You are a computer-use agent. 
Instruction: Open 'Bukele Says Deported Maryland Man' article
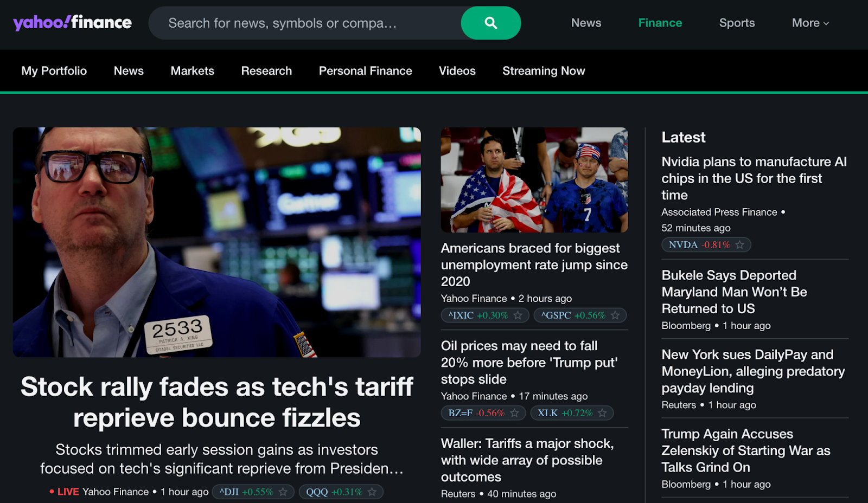(734, 292)
